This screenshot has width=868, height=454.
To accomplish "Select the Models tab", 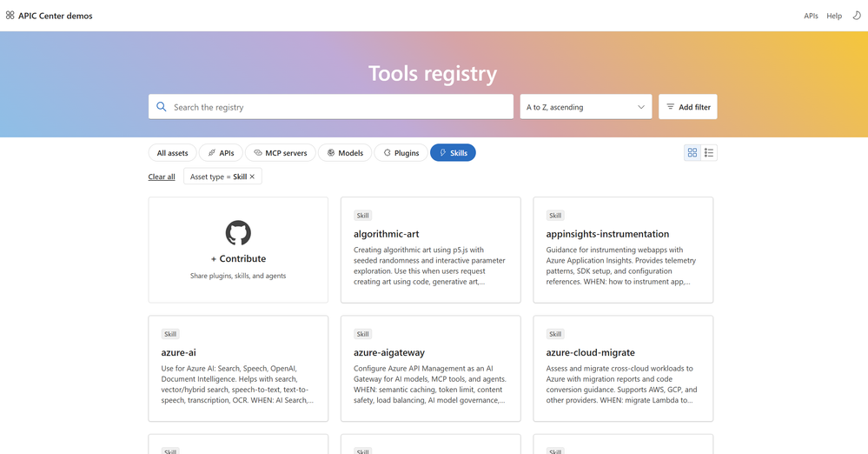I will click(345, 153).
